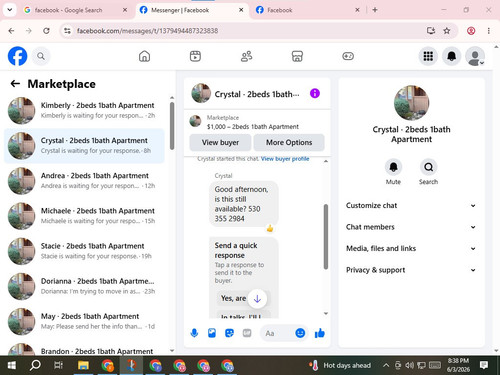The height and width of the screenshot is (375, 500).
Task: Open Chrome three-dot menu
Action: 489,31
